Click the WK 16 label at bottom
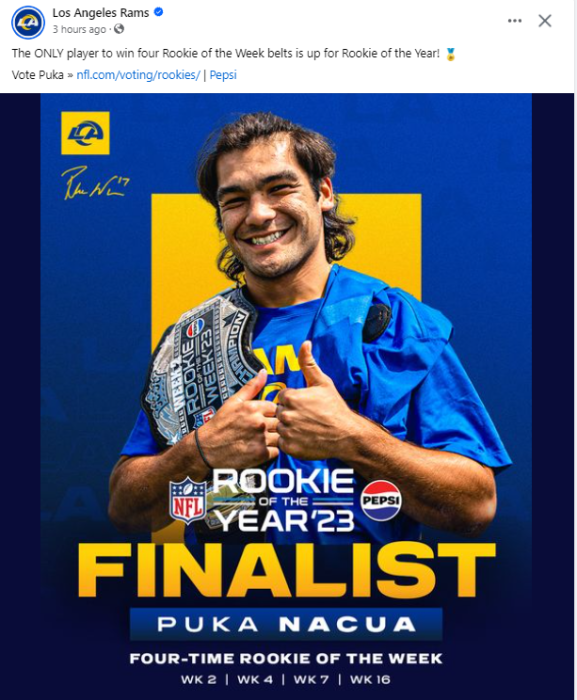This screenshot has width=577, height=700. [370, 679]
